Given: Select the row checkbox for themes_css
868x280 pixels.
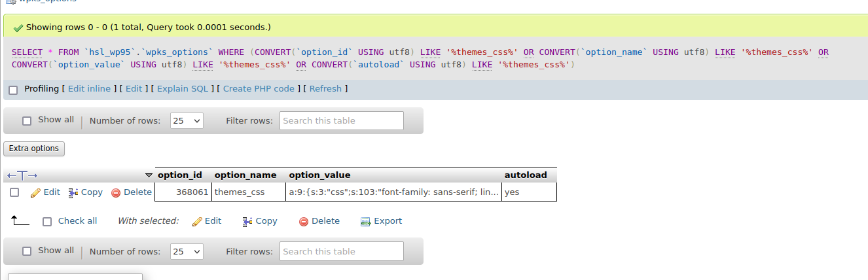Looking at the screenshot, I should click(x=14, y=192).
